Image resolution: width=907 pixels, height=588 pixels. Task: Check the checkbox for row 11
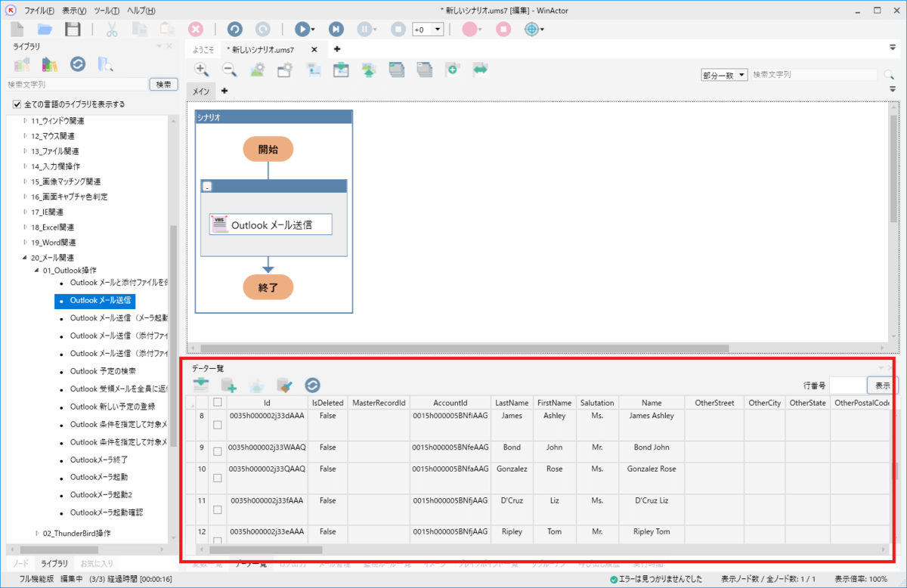(x=218, y=510)
